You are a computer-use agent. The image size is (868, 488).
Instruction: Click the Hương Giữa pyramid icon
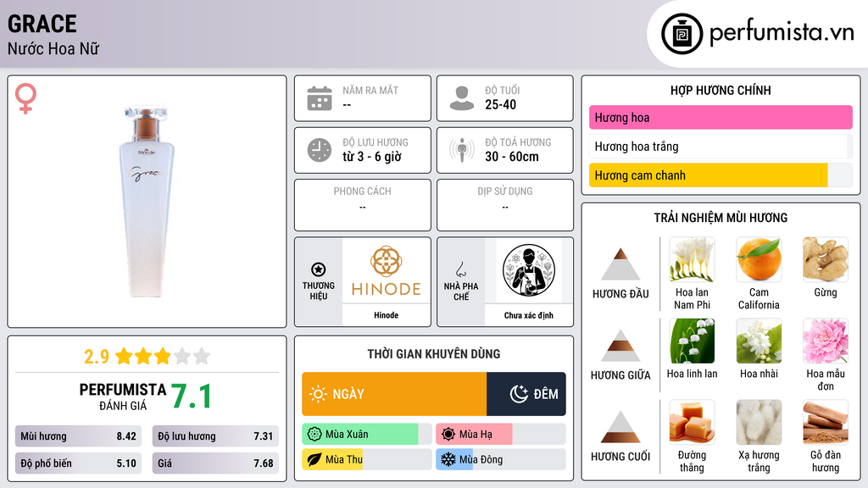point(620,346)
